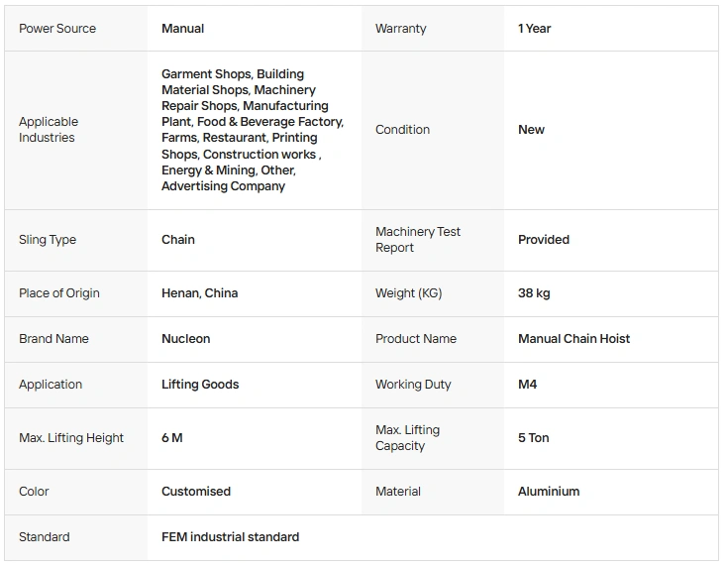Click the Garment Shops industries list text

[253, 130]
